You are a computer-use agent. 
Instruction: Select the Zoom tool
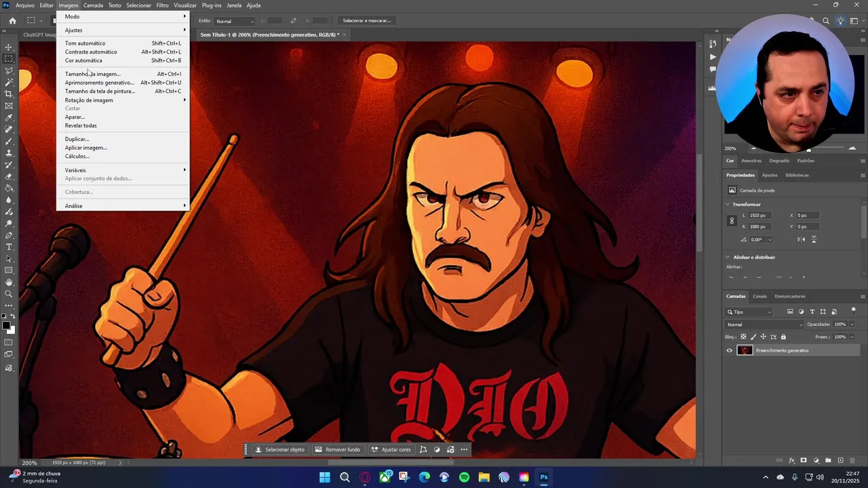tap(9, 294)
